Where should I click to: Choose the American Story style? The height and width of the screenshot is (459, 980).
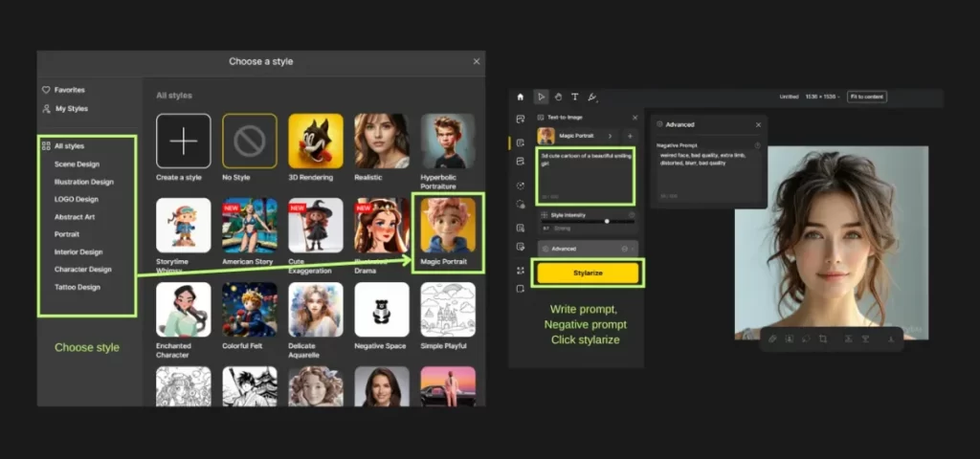[x=250, y=226]
